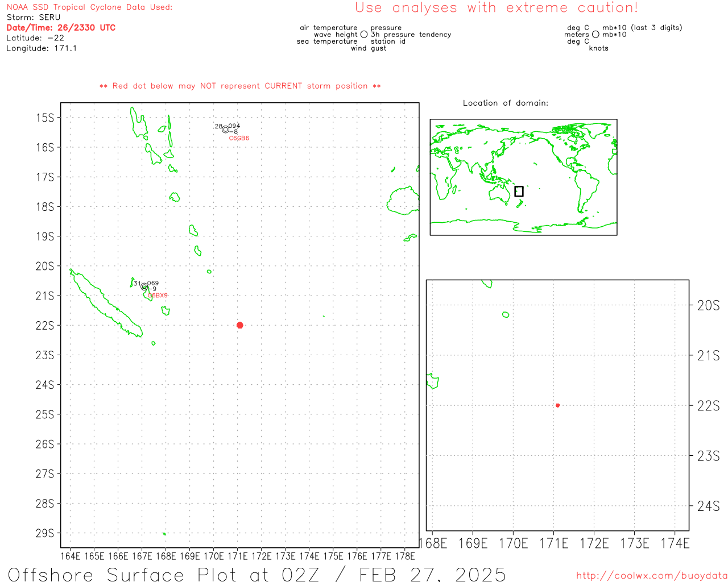Click station circle marker for C6BX9

[x=144, y=287]
